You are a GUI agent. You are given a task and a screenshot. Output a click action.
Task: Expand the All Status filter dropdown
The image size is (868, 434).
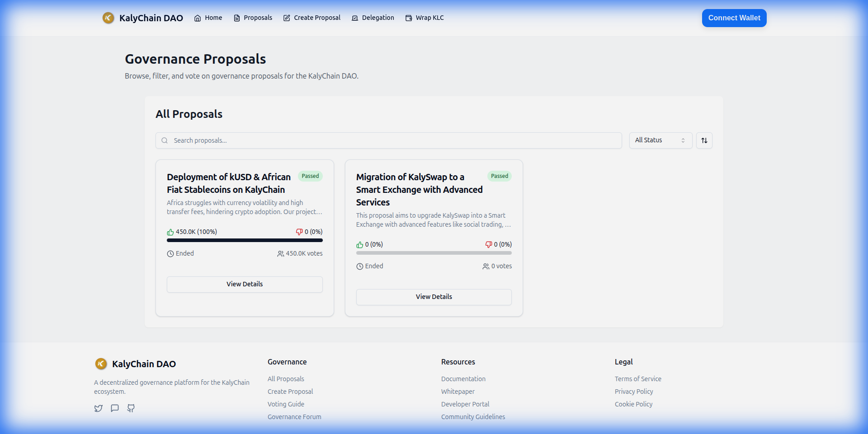(x=660, y=140)
